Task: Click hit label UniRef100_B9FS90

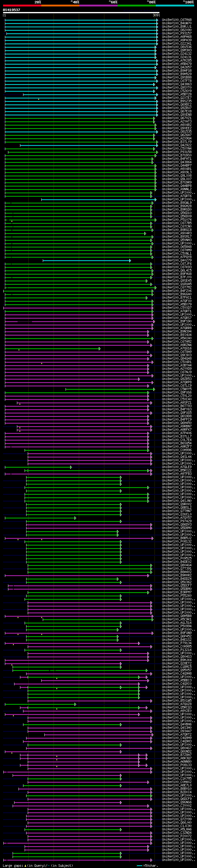Action: click(177, 321)
